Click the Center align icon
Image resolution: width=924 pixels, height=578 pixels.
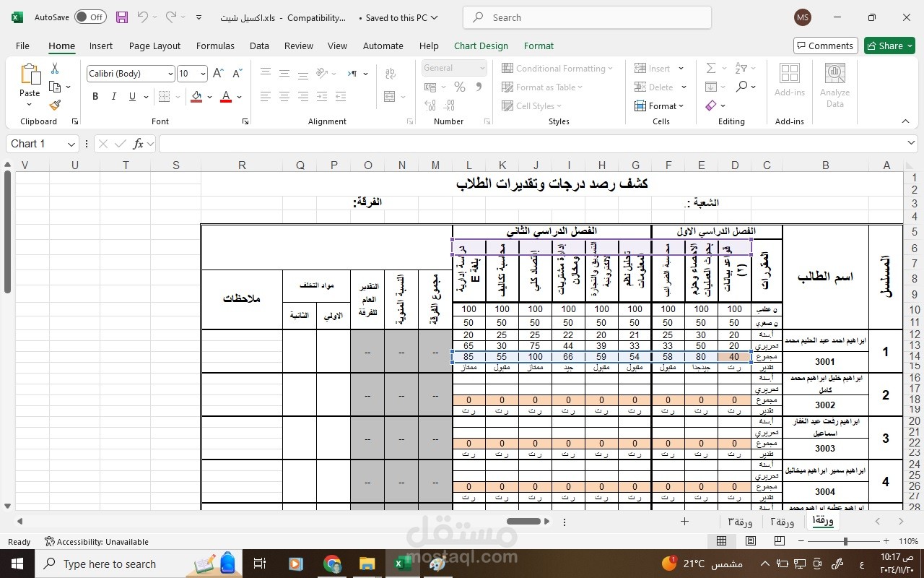284,97
